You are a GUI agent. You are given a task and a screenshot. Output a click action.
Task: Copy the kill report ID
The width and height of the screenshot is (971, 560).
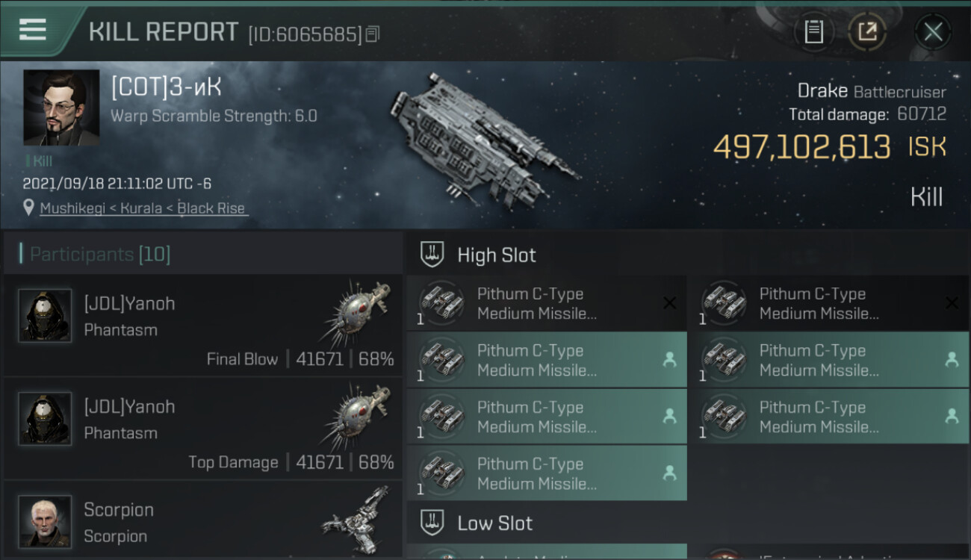point(373,34)
